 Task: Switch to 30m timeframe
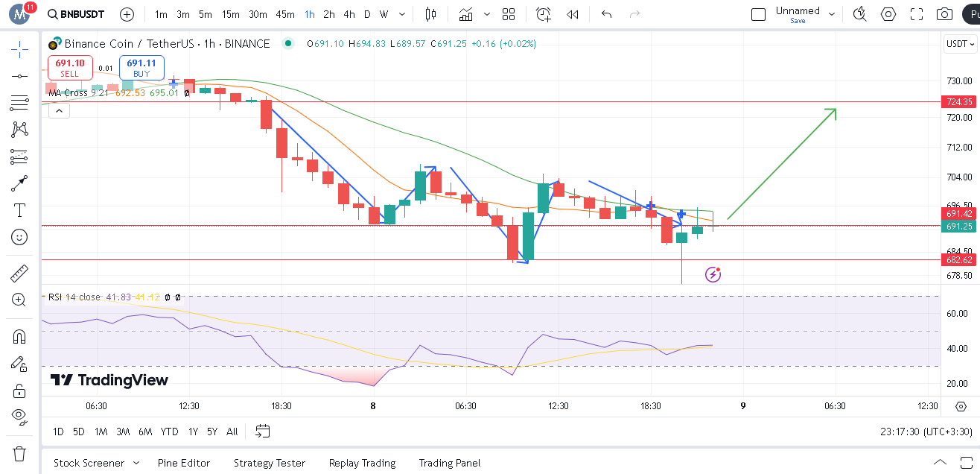tap(258, 14)
